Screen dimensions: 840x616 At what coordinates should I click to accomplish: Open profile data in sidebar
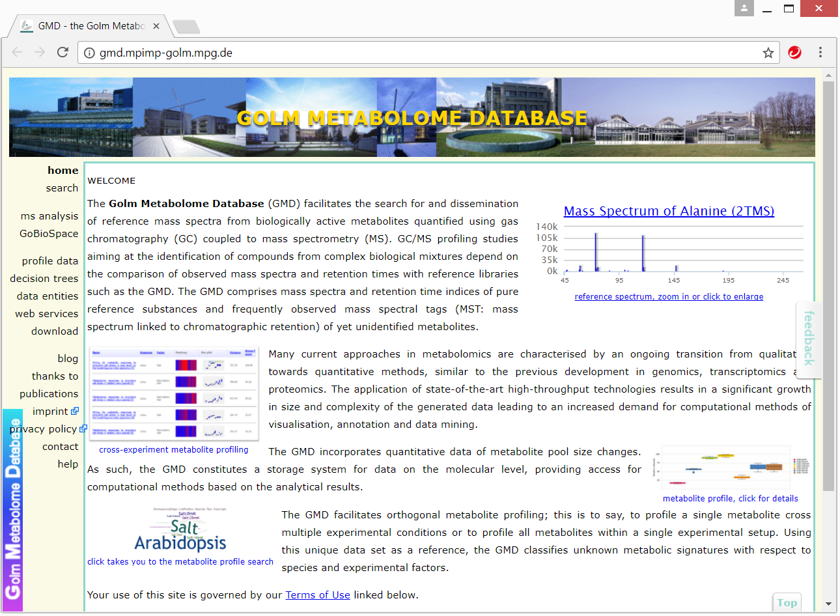pos(50,261)
